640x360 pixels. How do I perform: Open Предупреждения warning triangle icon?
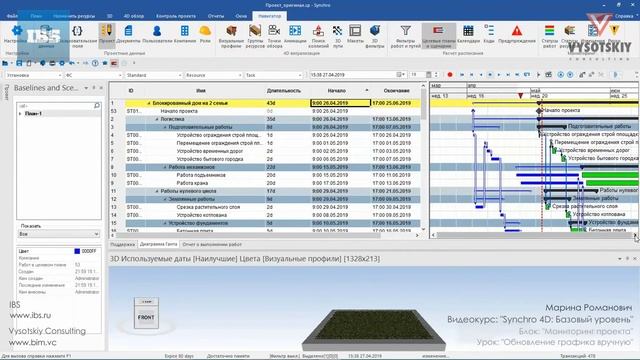pyautogui.click(x=517, y=31)
